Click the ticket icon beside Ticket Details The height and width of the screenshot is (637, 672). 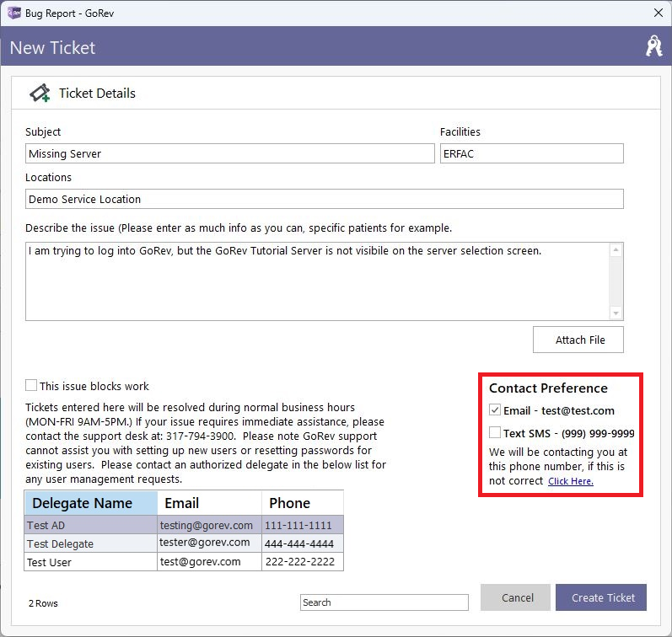coord(40,93)
